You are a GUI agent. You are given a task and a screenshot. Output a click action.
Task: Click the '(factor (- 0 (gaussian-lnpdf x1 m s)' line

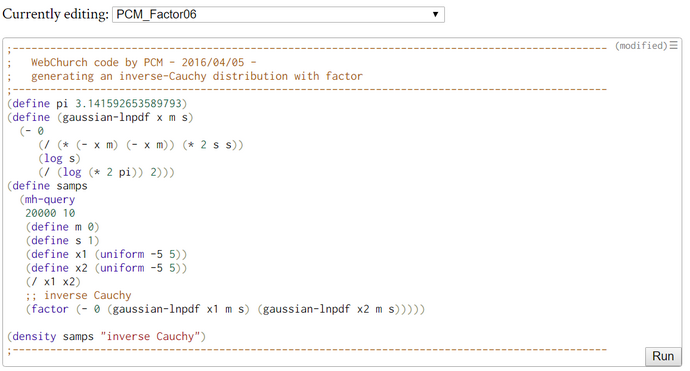tap(225, 309)
